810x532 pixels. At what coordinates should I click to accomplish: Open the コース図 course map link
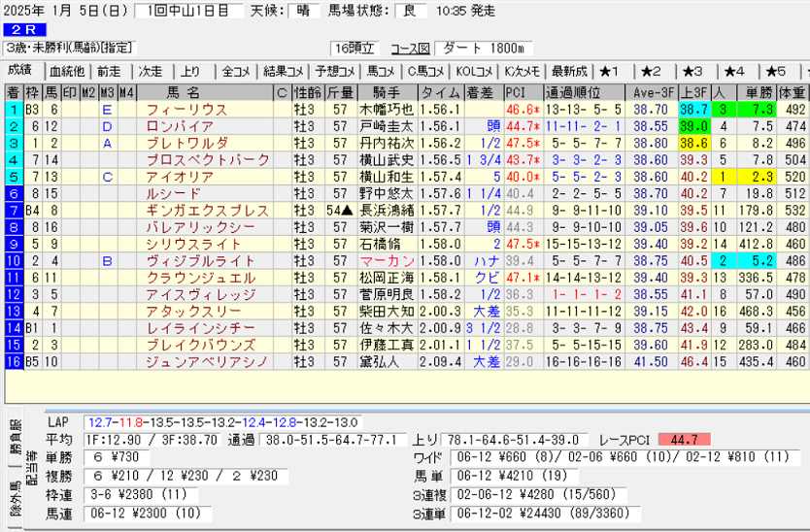click(x=410, y=49)
